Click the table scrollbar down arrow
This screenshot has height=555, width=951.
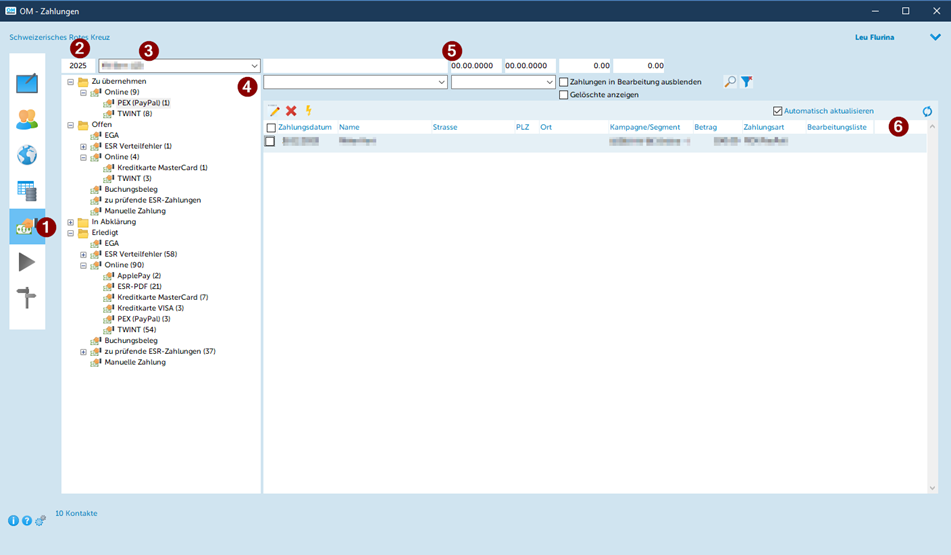[932, 488]
